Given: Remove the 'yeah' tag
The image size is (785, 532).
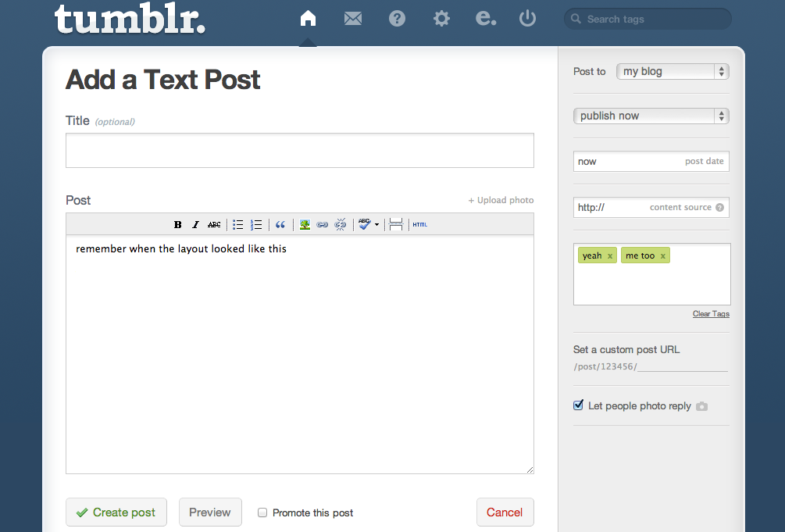Looking at the screenshot, I should click(x=609, y=256).
